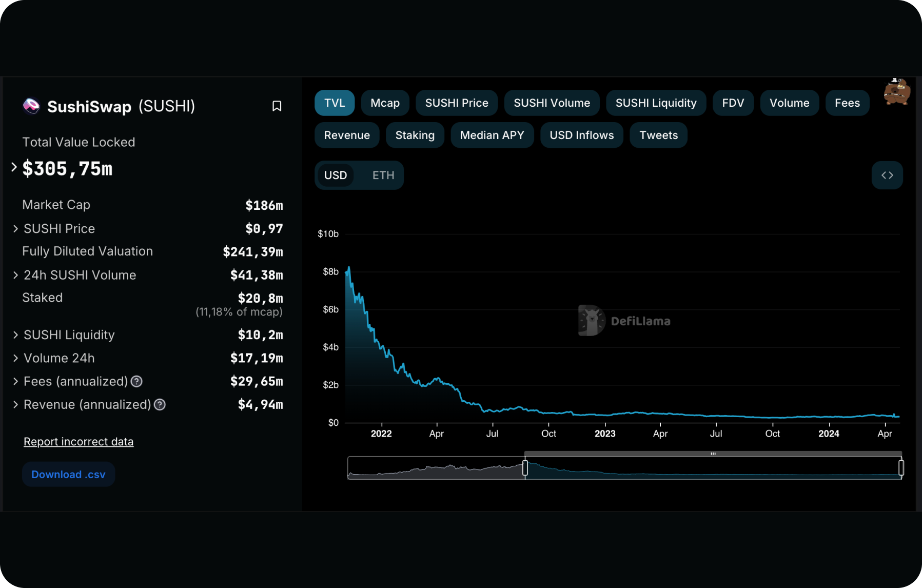
Task: Switch chart denomination to ETH
Action: 383,175
